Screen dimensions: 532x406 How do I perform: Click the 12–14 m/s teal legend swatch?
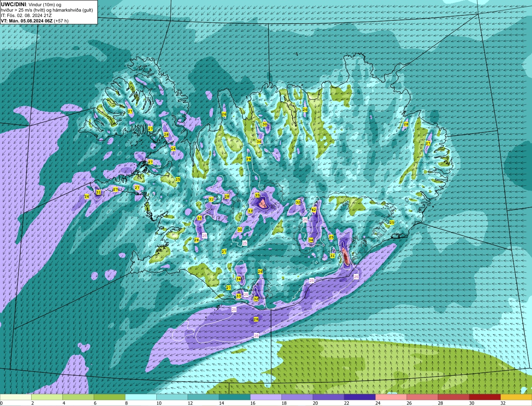[203, 397]
